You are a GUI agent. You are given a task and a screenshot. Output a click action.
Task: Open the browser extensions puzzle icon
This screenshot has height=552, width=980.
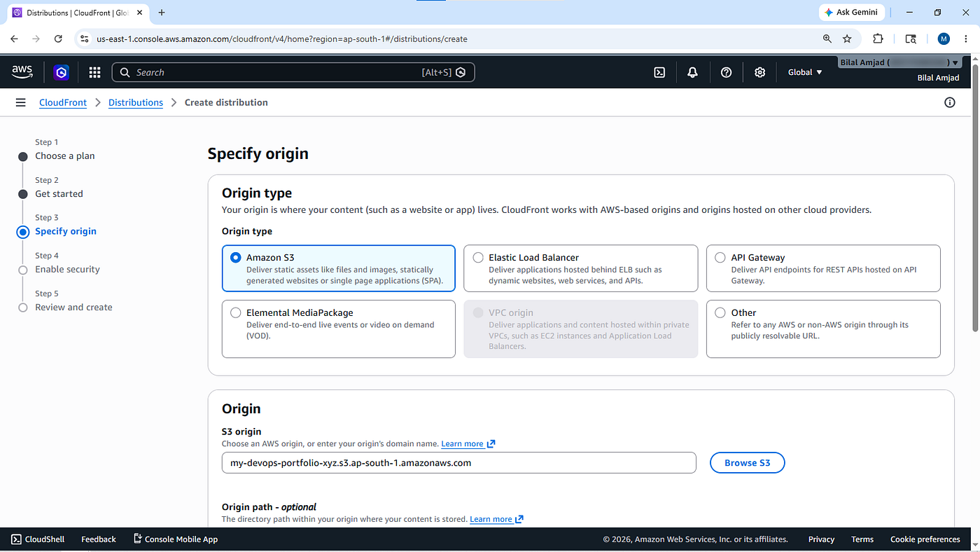click(x=878, y=39)
